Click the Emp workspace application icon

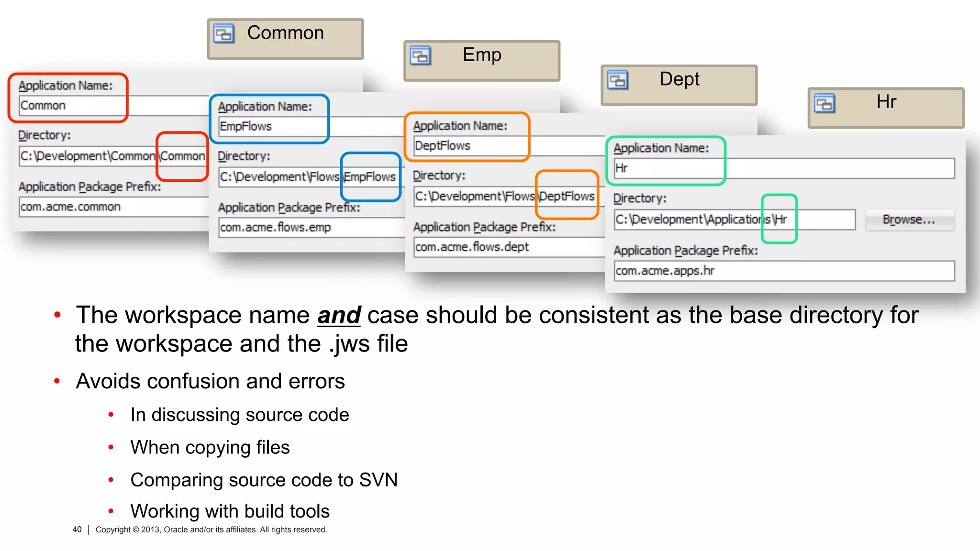point(421,56)
